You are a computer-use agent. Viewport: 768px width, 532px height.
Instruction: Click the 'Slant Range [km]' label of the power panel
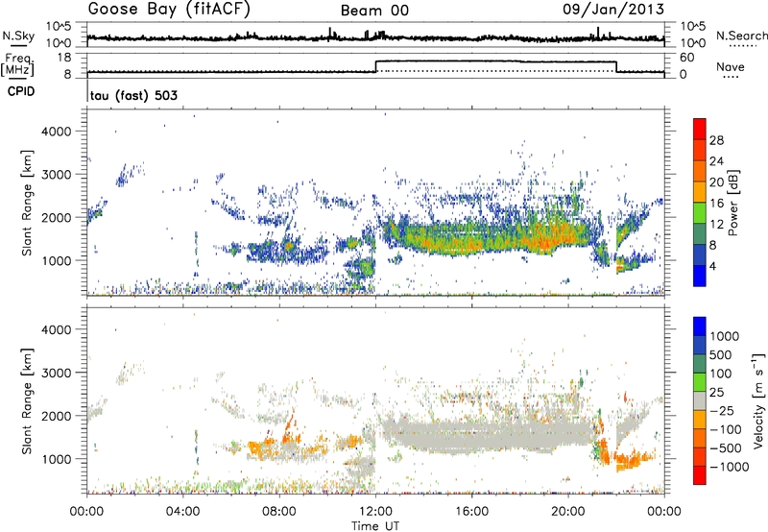[28, 203]
